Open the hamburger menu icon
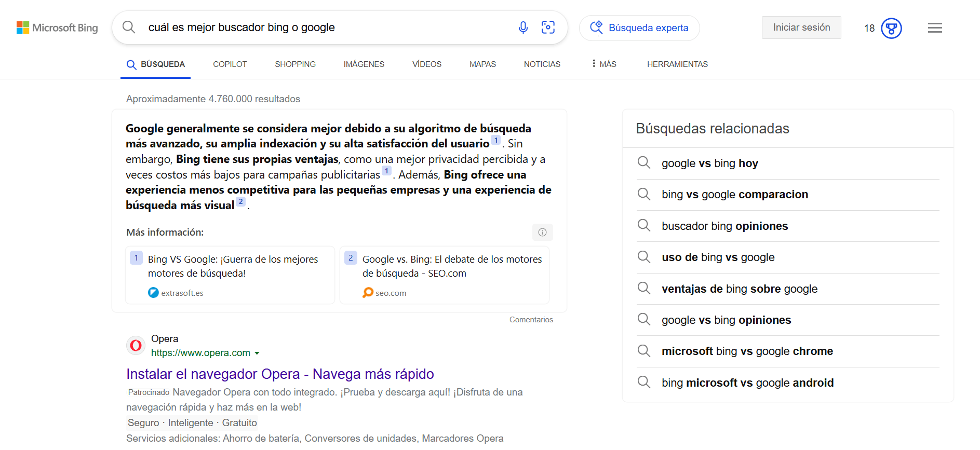The image size is (980, 450). [x=935, y=28]
